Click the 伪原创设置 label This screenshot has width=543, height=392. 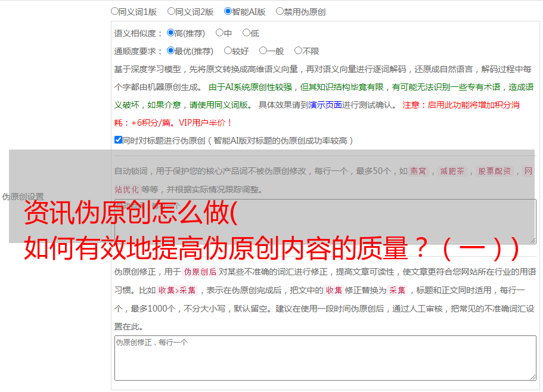[x=23, y=197]
